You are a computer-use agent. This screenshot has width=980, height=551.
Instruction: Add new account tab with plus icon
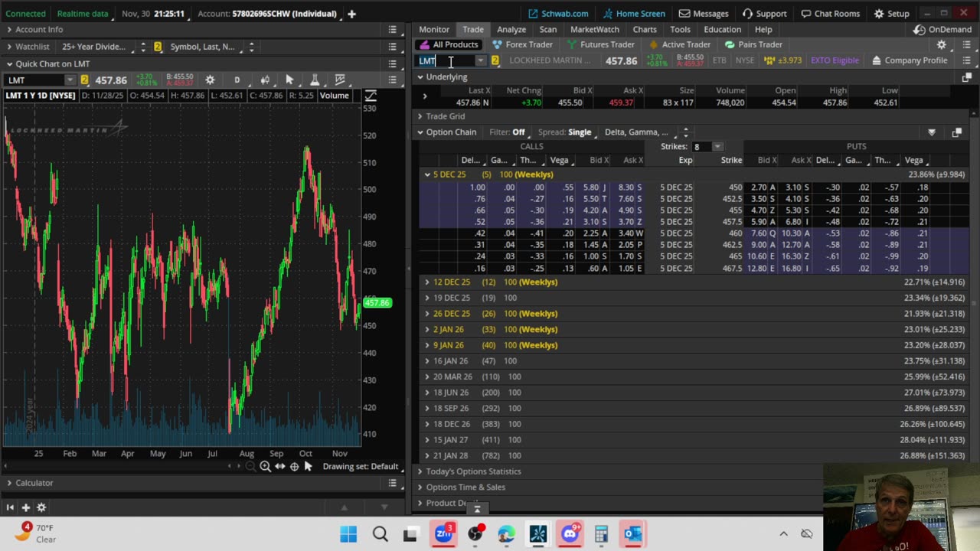(351, 14)
